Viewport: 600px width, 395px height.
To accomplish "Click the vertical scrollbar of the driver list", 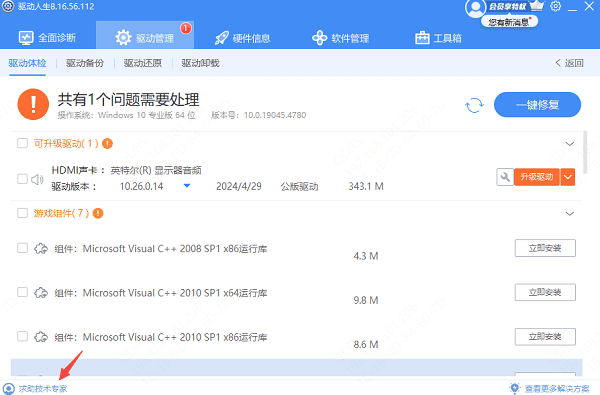I will (x=585, y=152).
